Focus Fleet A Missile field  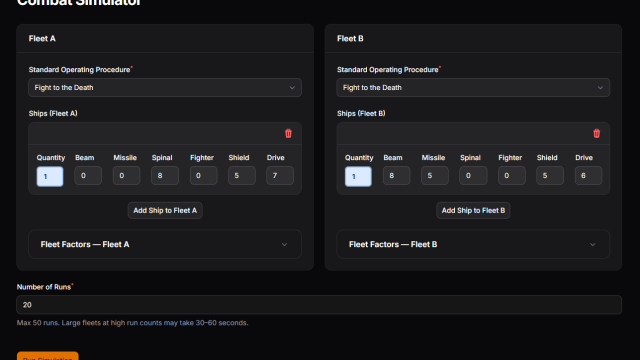(x=127, y=176)
